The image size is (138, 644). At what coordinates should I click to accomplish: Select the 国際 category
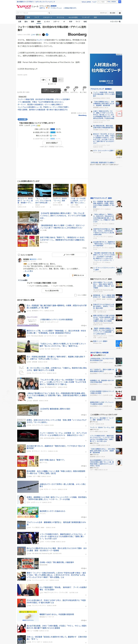tap(32, 21)
